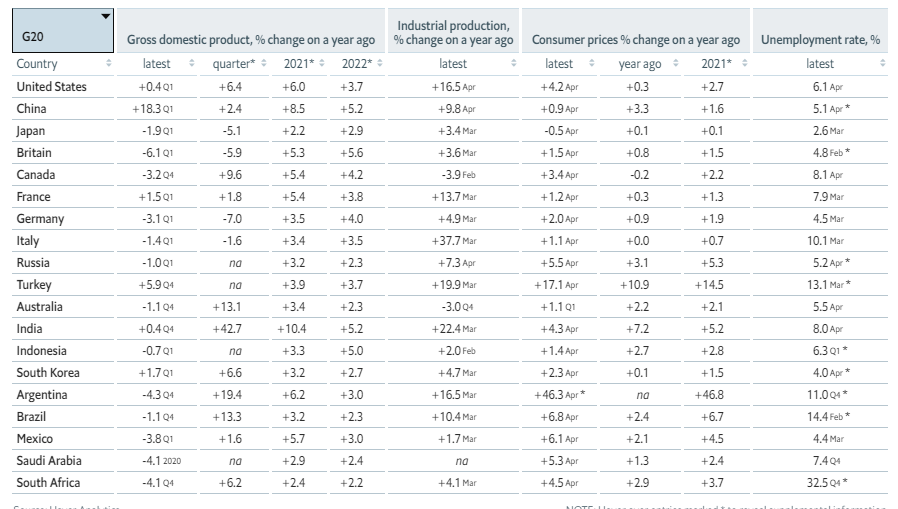Sort by Consumer prices 2021 arrows
The height and width of the screenshot is (509, 898).
click(745, 64)
